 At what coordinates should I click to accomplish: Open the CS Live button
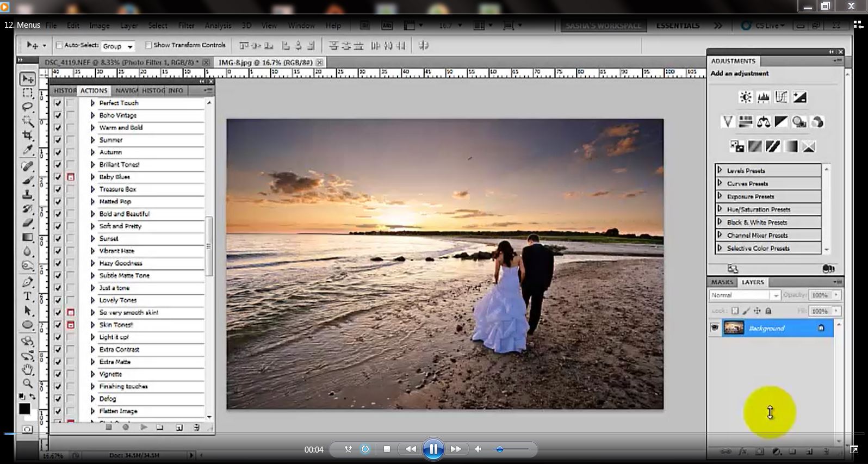pyautogui.click(x=764, y=26)
